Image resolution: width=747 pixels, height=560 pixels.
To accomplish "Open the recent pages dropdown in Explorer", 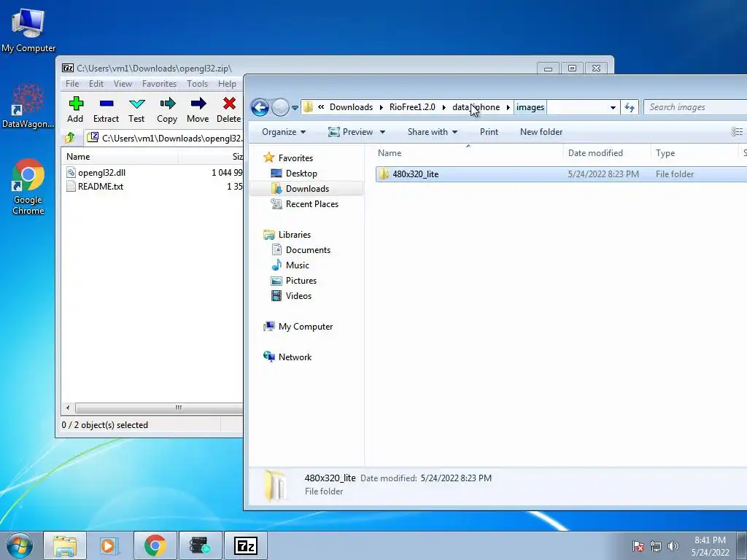I will 295,108.
